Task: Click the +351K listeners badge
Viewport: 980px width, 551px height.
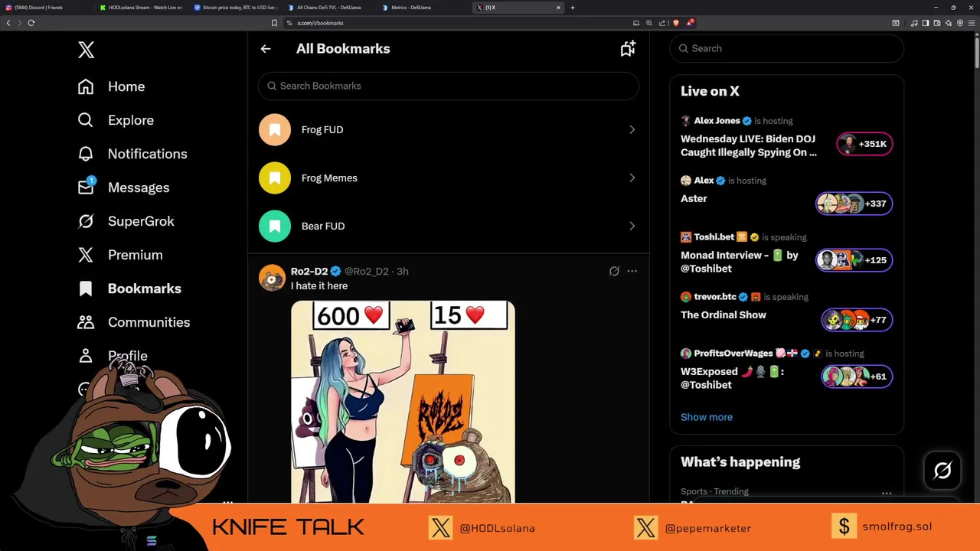Action: click(864, 144)
